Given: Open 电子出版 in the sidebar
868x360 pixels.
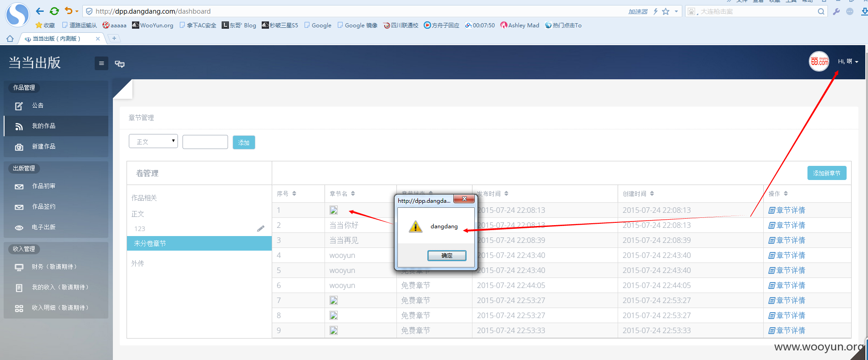Looking at the screenshot, I should (x=56, y=227).
